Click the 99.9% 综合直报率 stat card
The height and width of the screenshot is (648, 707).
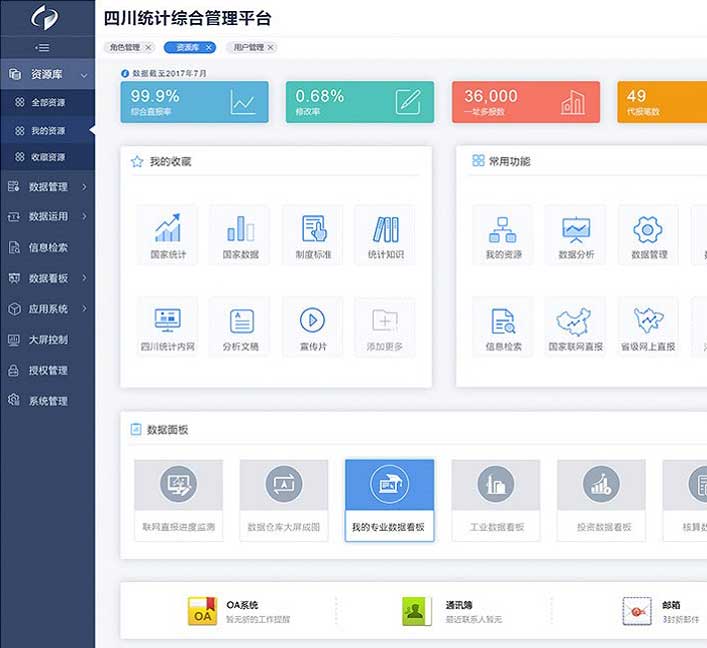[x=194, y=102]
